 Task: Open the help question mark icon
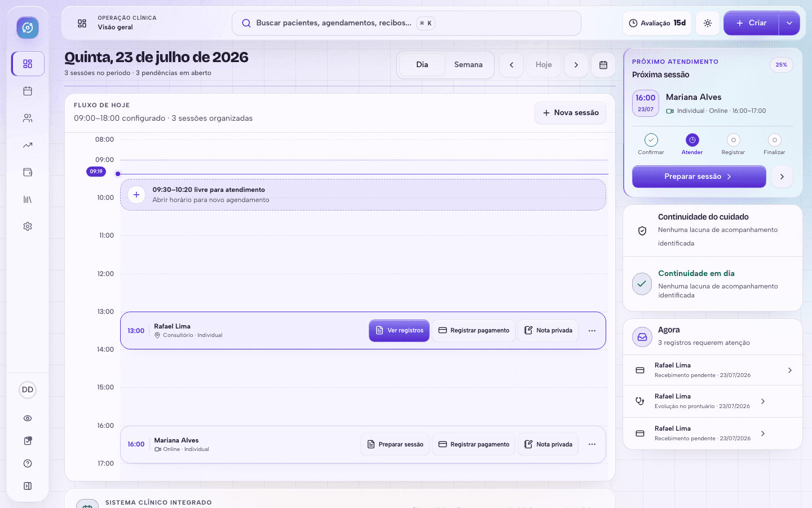(x=28, y=463)
